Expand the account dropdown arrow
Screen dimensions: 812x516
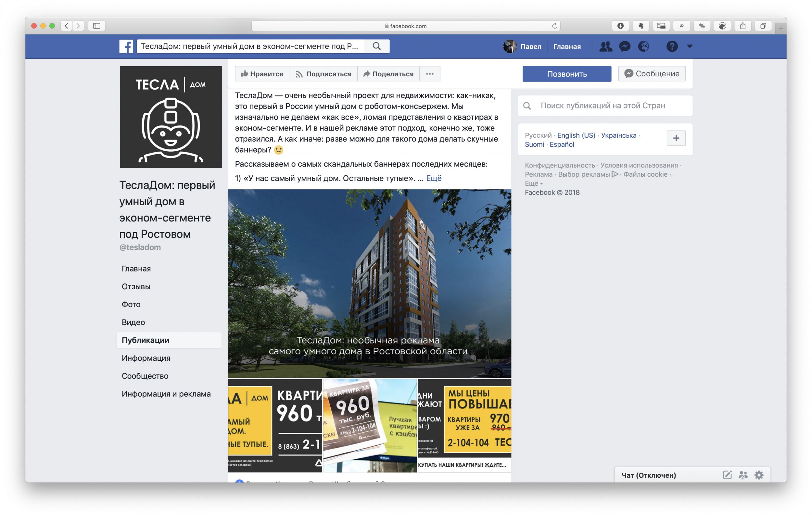point(690,46)
